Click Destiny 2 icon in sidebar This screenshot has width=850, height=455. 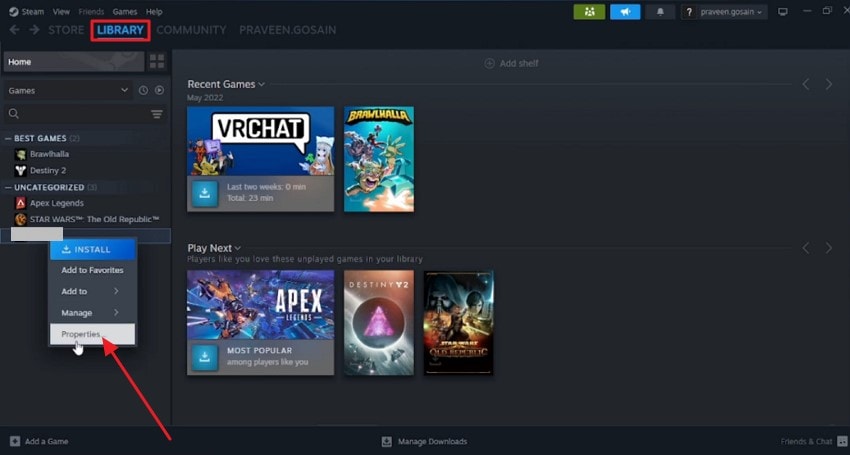[21, 170]
